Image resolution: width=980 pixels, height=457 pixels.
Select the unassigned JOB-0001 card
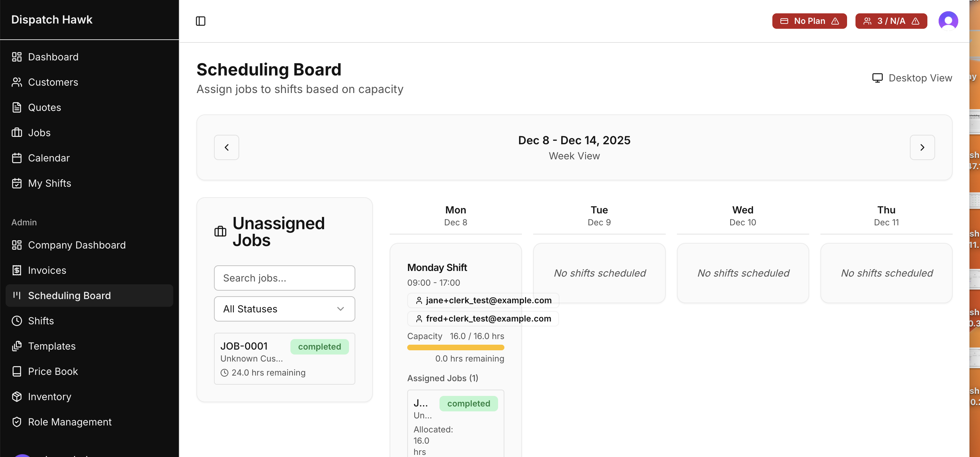(284, 358)
